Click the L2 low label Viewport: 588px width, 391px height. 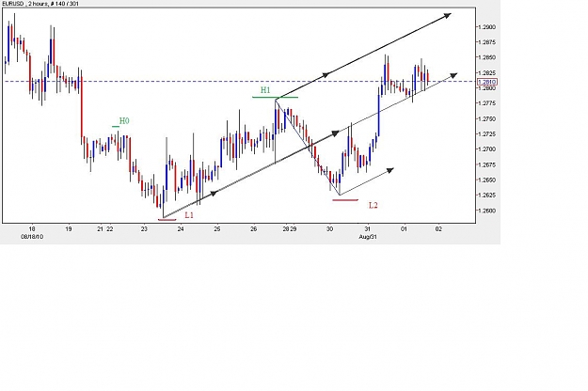pyautogui.click(x=373, y=205)
